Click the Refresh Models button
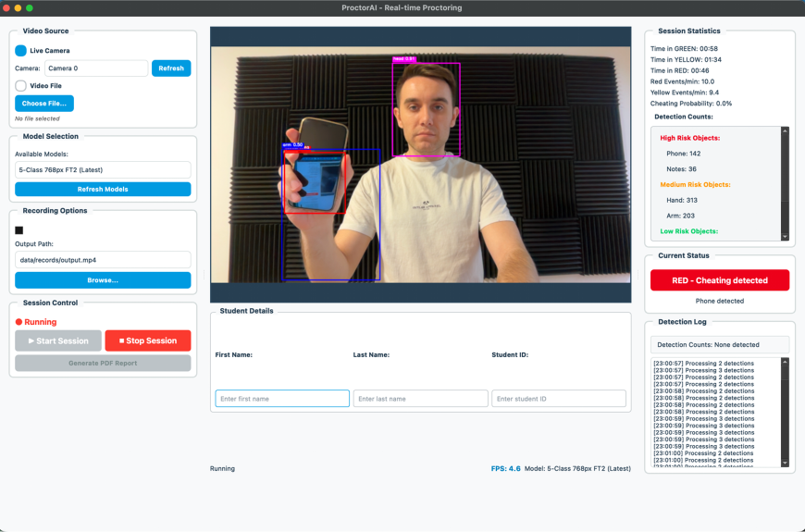Screen dimensions: 805x532 pyautogui.click(x=103, y=190)
